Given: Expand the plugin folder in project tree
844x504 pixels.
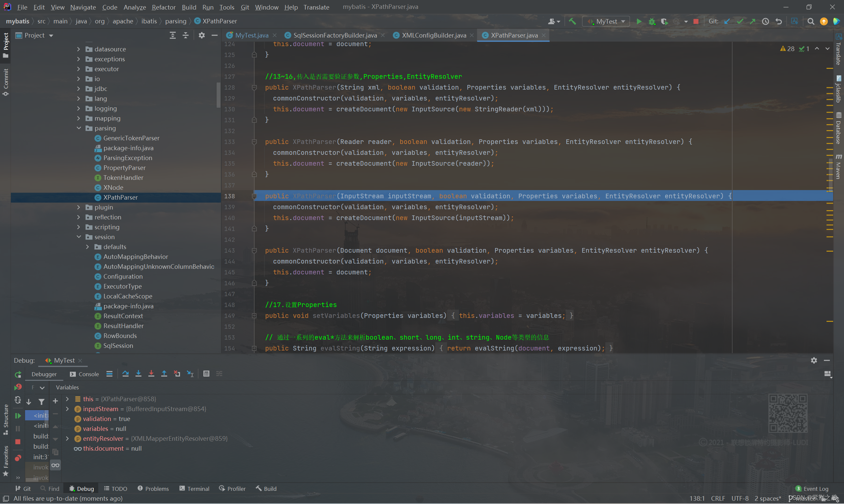Looking at the screenshot, I should pos(78,207).
